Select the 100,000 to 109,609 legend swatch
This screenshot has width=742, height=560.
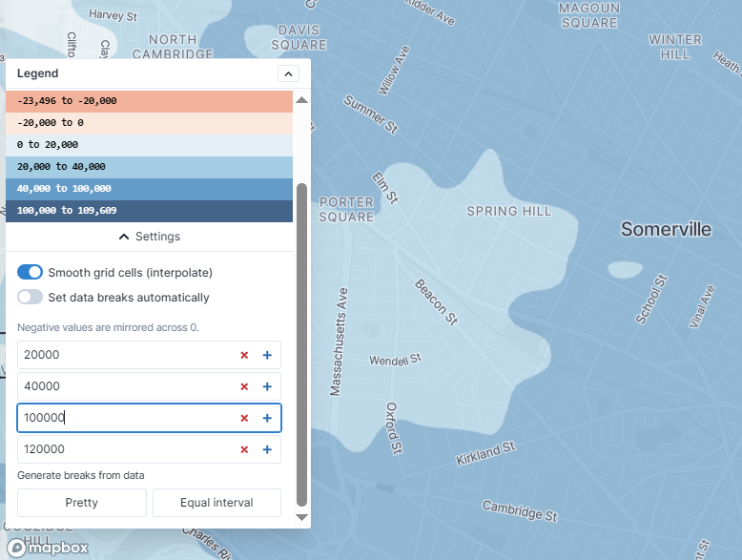(x=149, y=211)
